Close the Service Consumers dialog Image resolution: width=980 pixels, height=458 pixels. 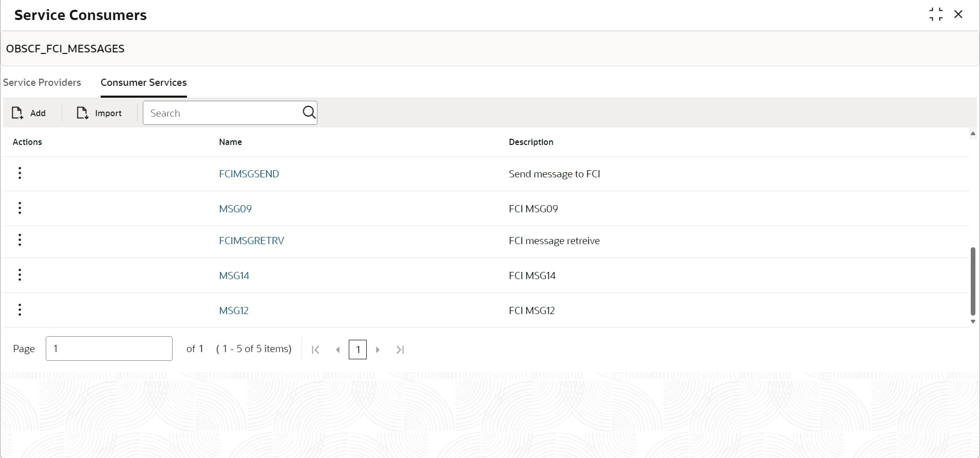[958, 14]
